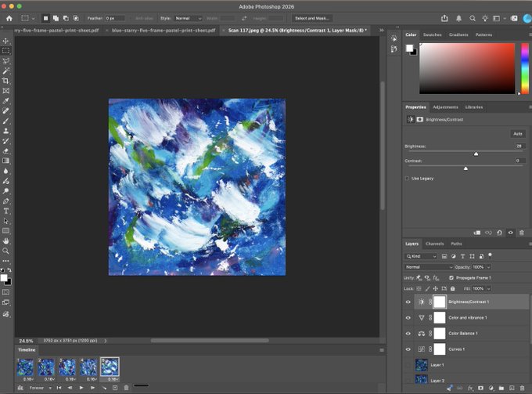532x394 pixels.
Task: Hide the Color and vibrance 1 layer
Action: coord(408,318)
